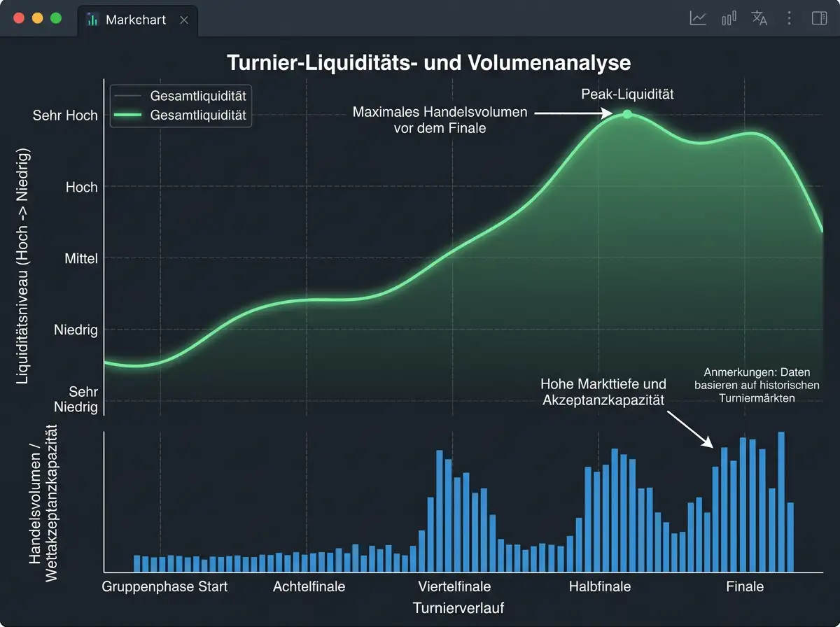Click the "Peak-Liquidität" annotation label
This screenshot has width=840, height=627.
click(627, 94)
